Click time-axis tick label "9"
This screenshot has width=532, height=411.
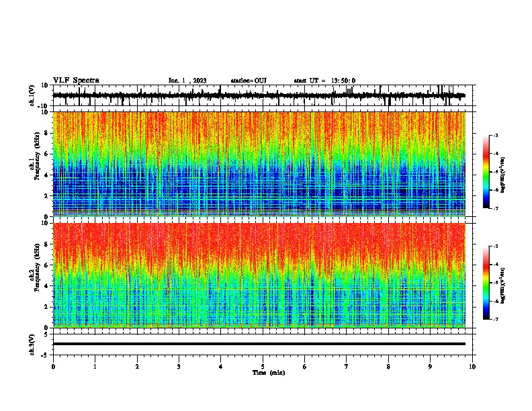coord(430,367)
